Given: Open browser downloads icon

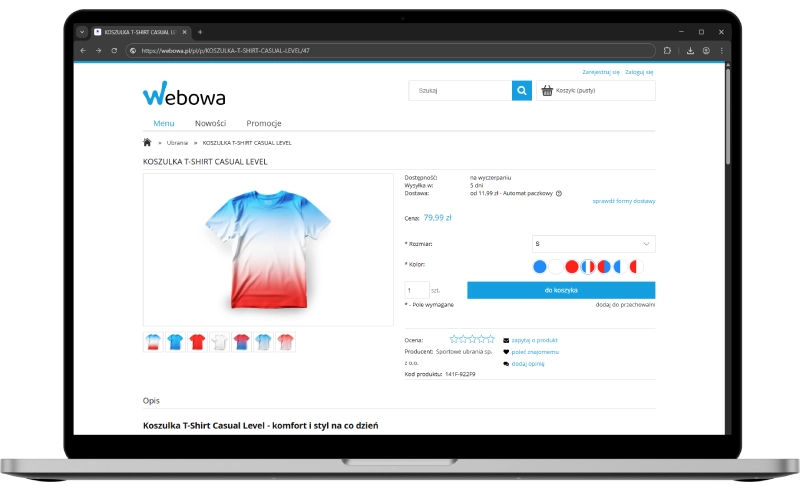Looking at the screenshot, I should (690, 51).
